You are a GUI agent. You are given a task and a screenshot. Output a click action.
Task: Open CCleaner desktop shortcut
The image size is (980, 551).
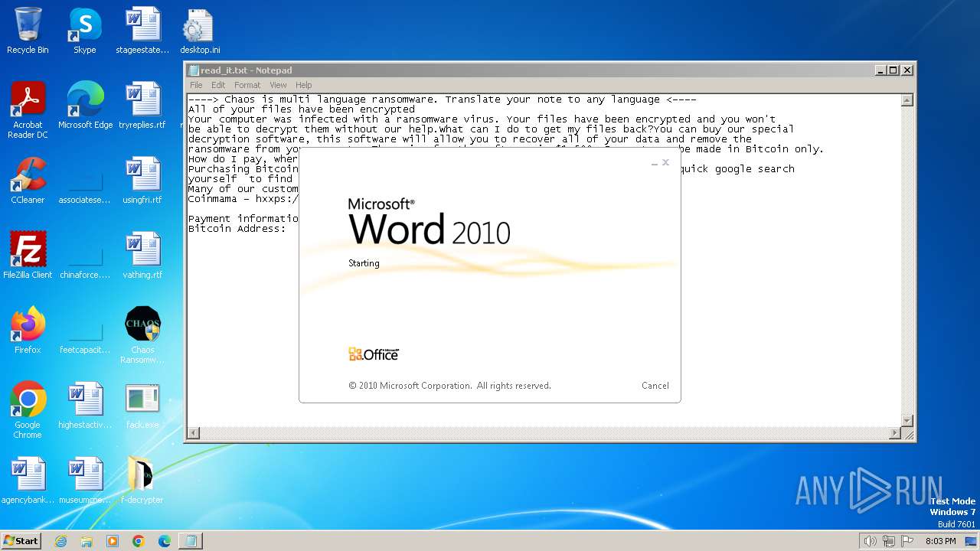pos(28,181)
